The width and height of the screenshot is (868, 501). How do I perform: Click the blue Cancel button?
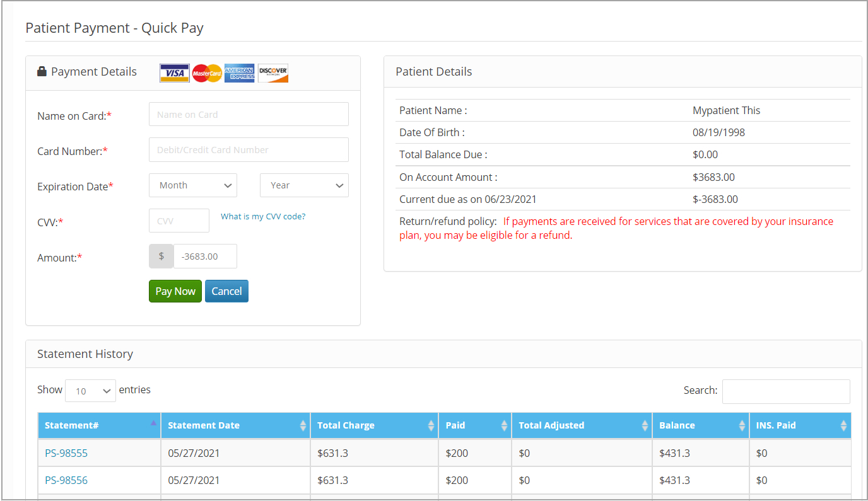point(226,291)
